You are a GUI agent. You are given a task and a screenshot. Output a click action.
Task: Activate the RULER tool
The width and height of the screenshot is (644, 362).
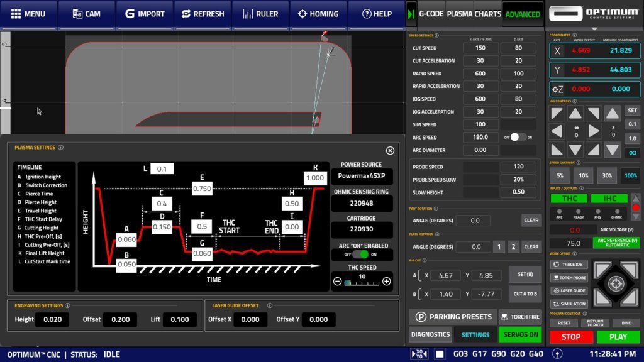(260, 14)
